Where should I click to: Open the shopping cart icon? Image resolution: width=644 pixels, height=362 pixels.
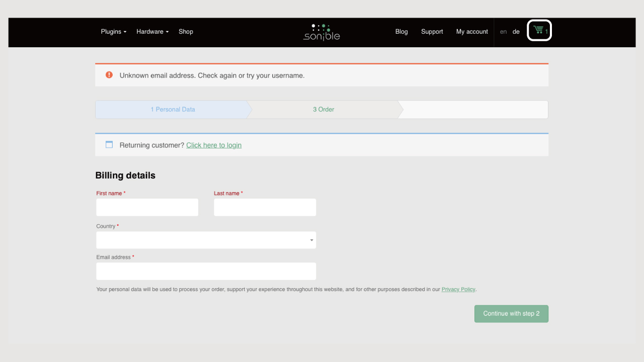(539, 30)
